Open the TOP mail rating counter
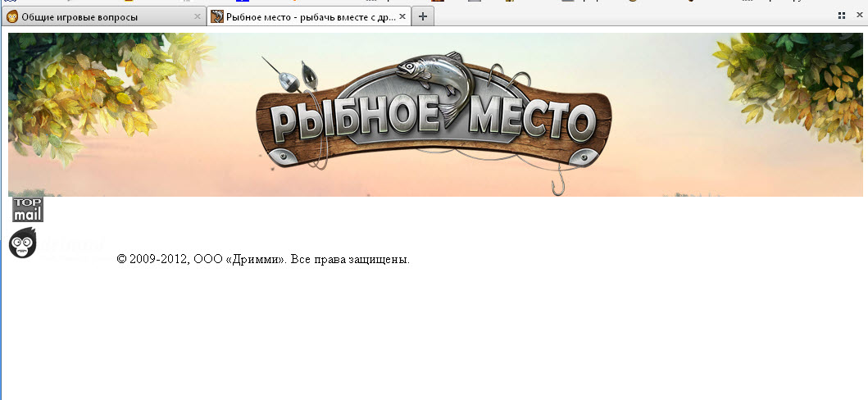The image size is (868, 400). point(28,209)
